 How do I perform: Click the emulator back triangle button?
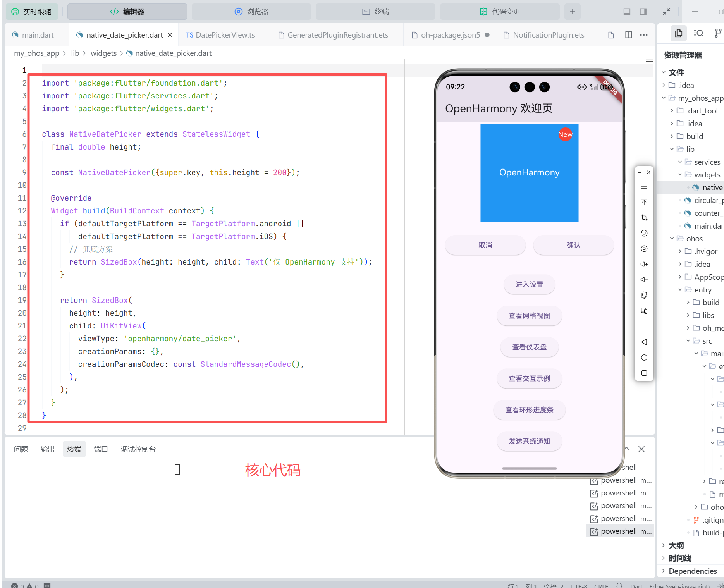click(644, 342)
